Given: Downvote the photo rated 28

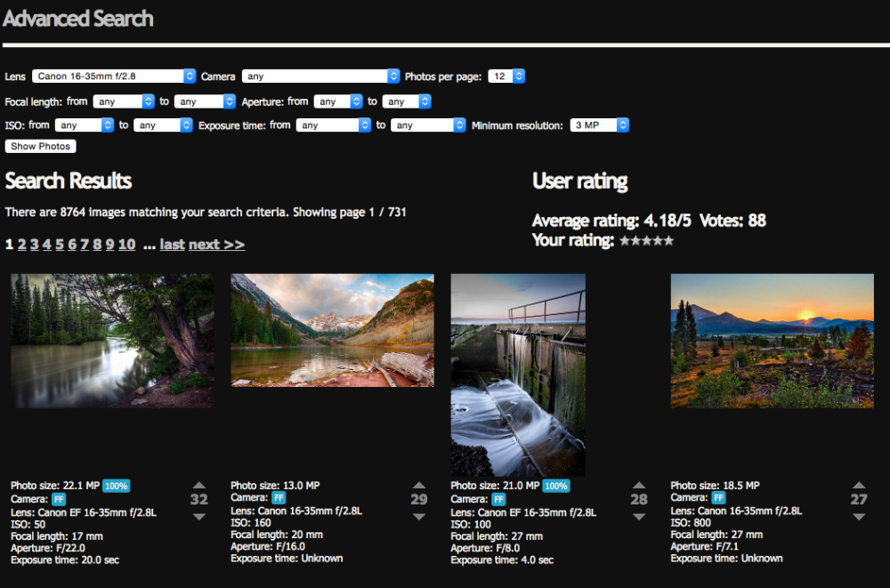Looking at the screenshot, I should (x=639, y=517).
